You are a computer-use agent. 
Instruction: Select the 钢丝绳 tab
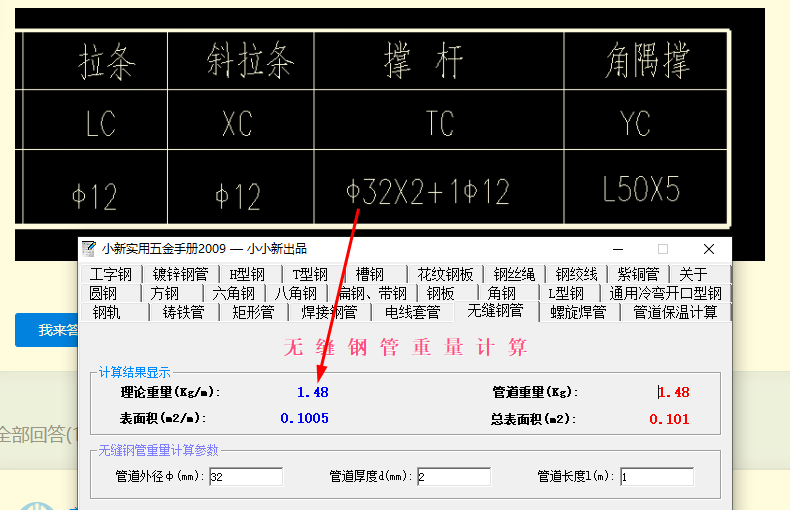[x=514, y=275]
